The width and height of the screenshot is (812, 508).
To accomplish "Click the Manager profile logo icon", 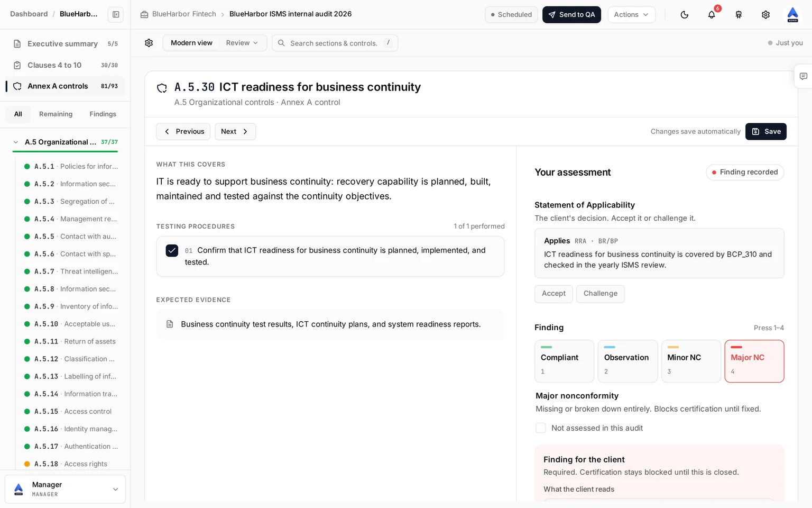I will coord(19,489).
